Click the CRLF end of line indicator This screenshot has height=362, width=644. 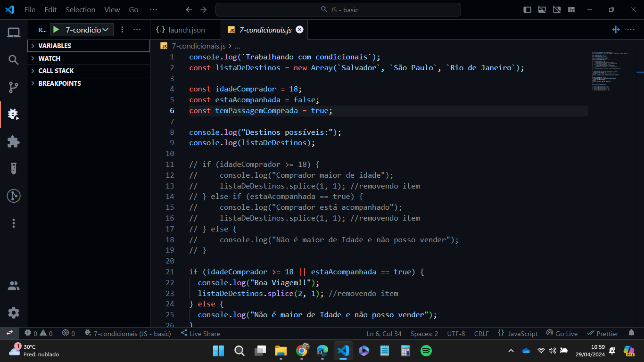(481, 333)
